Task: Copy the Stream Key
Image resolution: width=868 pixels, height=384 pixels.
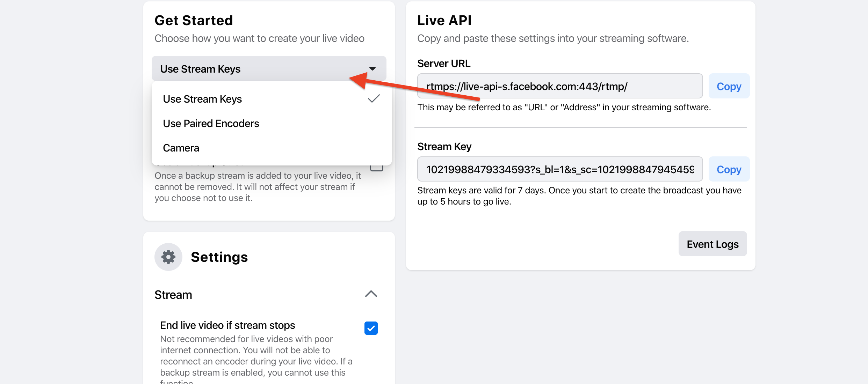Action: [729, 169]
